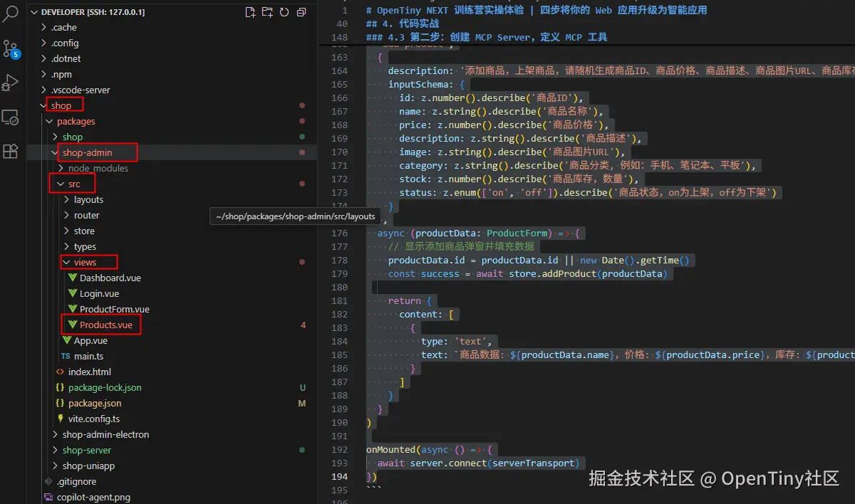Open the Run and Debug view
855x504 pixels.
pos(10,83)
